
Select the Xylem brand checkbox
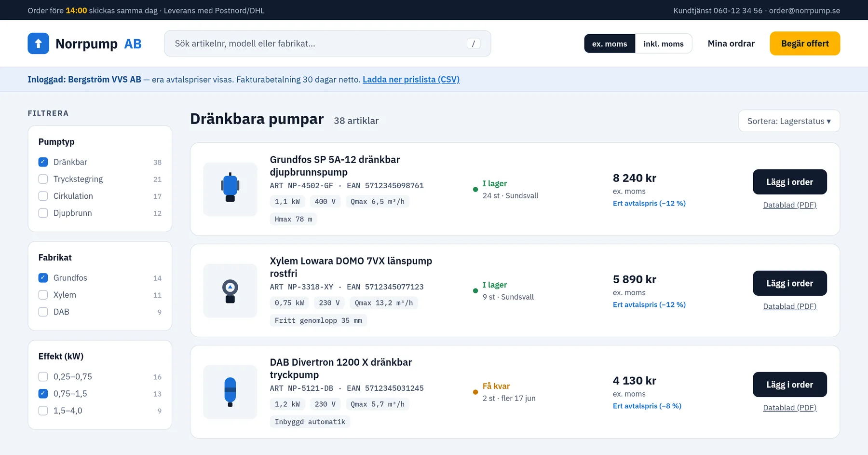[x=43, y=295]
